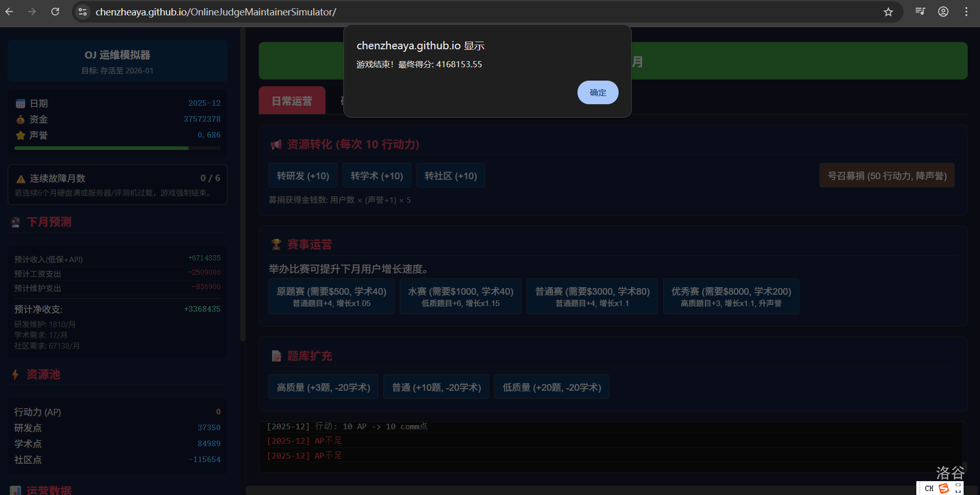Image resolution: width=980 pixels, height=495 pixels.
Task: Bookmark this page with the star icon
Action: (x=888, y=12)
